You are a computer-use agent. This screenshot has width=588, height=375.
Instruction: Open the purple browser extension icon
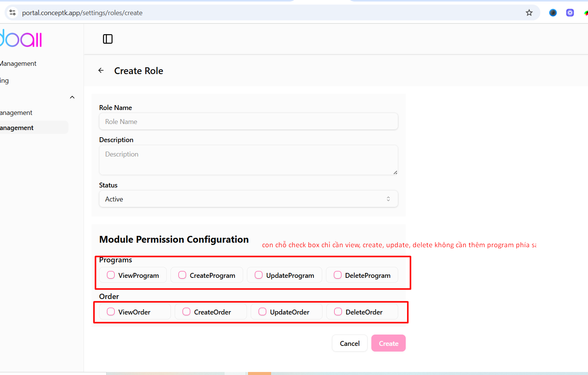pos(570,13)
